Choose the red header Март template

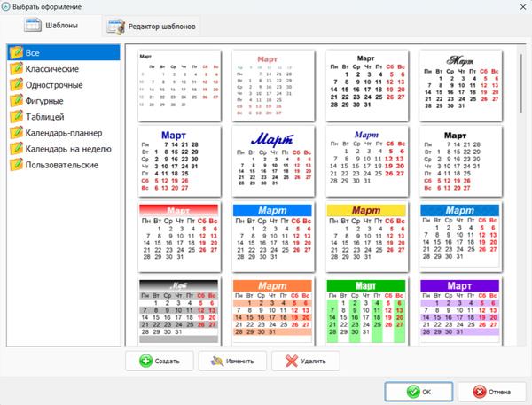pos(179,237)
